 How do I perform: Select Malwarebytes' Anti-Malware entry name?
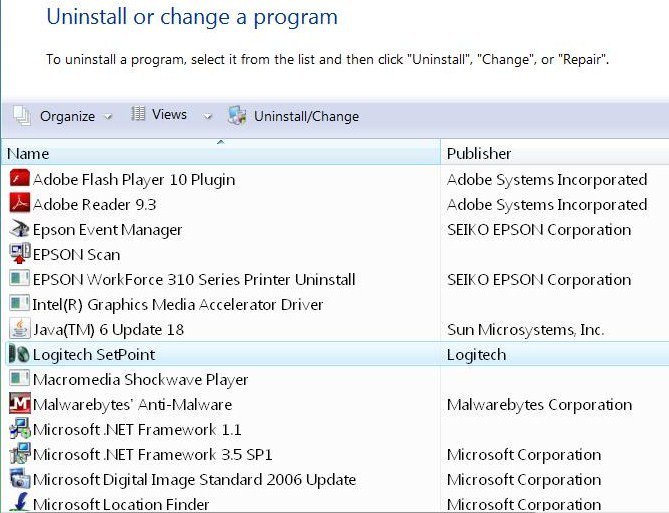(132, 404)
